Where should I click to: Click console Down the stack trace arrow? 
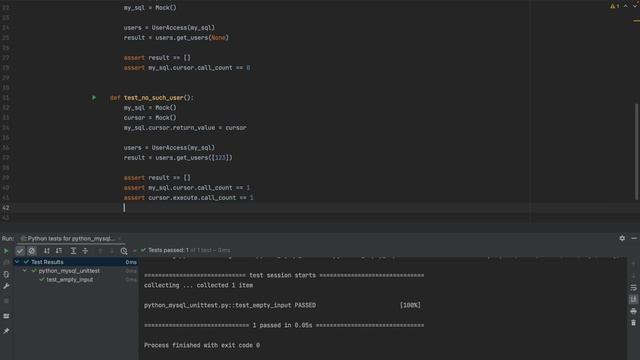pos(633,276)
